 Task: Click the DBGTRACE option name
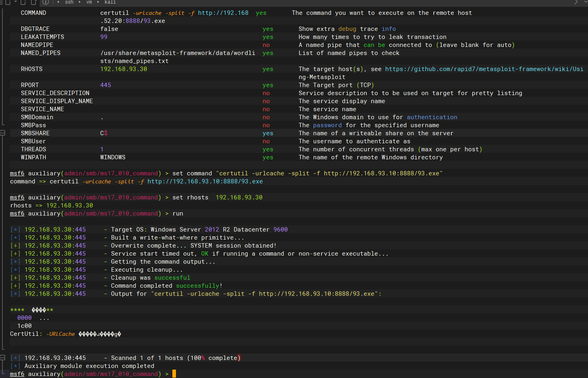(x=35, y=29)
